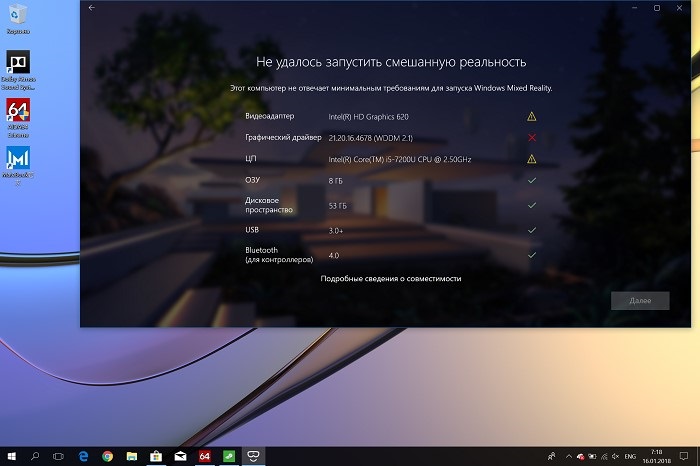This screenshot has height=466, width=700.
Task: Open the People icon in the system tray
Action: point(552,456)
